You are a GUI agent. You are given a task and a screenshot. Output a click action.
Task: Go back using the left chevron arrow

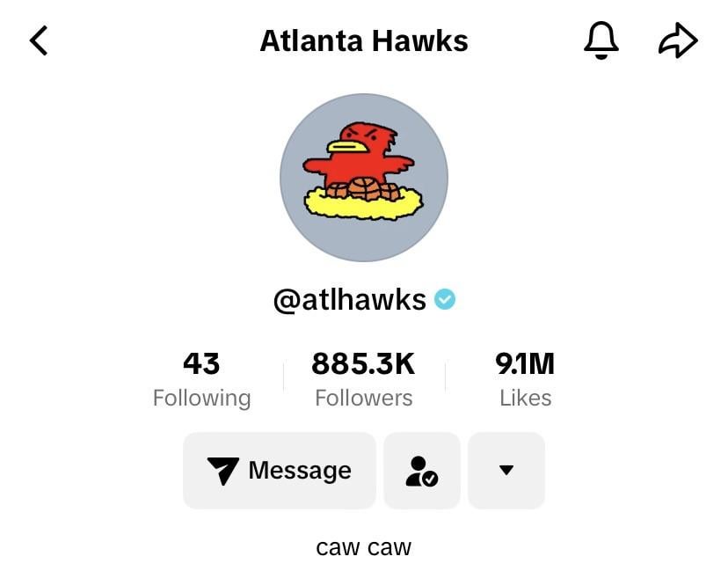[39, 40]
